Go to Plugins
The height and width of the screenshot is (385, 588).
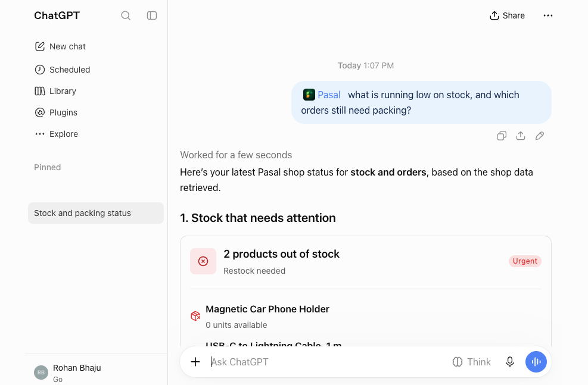pyautogui.click(x=56, y=112)
